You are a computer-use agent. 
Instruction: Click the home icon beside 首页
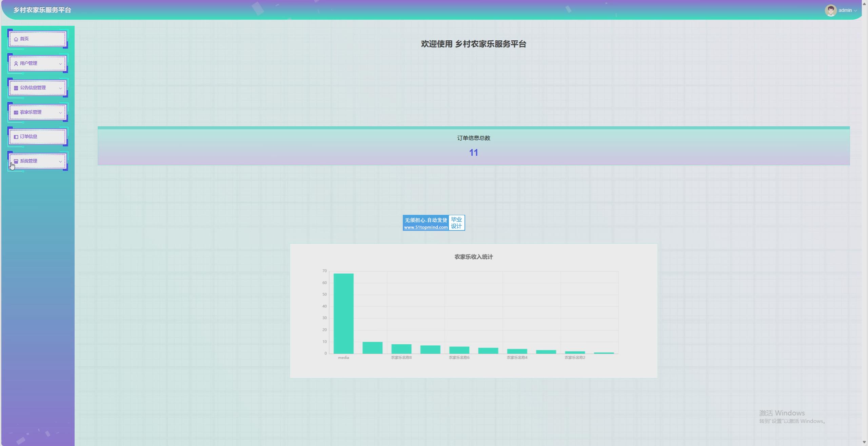pos(16,39)
